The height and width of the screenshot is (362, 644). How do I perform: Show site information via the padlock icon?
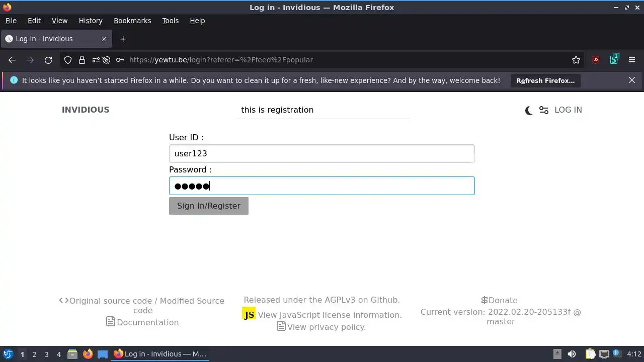click(82, 60)
